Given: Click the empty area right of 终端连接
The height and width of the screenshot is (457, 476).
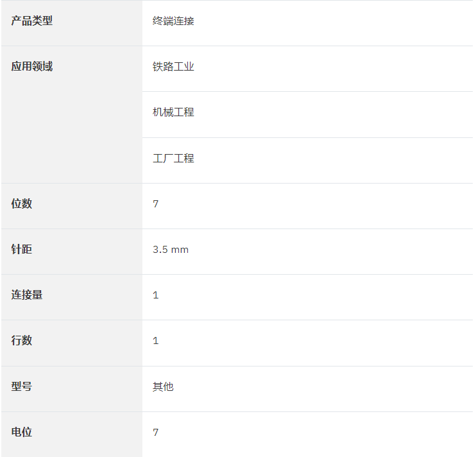Looking at the screenshot, I should (x=334, y=23).
